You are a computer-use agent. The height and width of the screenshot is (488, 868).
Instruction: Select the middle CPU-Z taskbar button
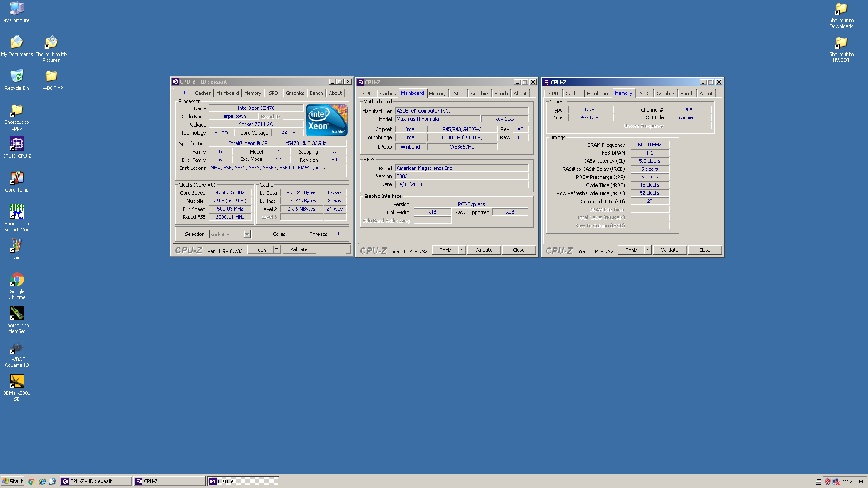coord(170,482)
